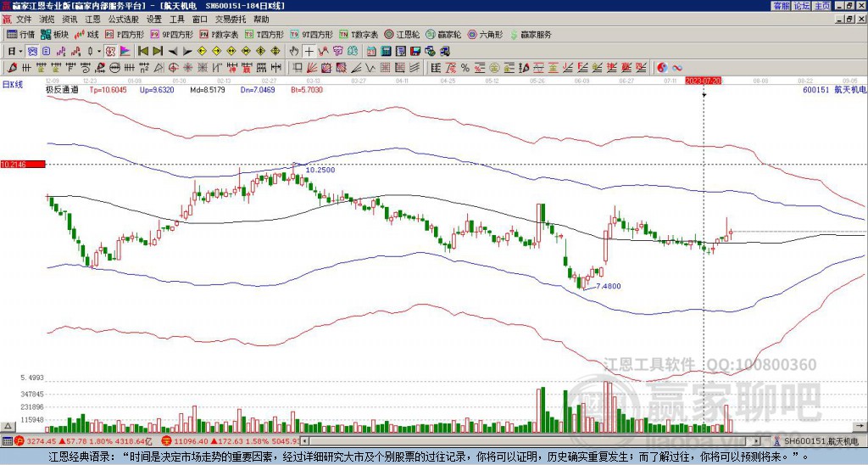Click the up-triangle button at chart bottom-left
This screenshot has width=868, height=465.
8,427
